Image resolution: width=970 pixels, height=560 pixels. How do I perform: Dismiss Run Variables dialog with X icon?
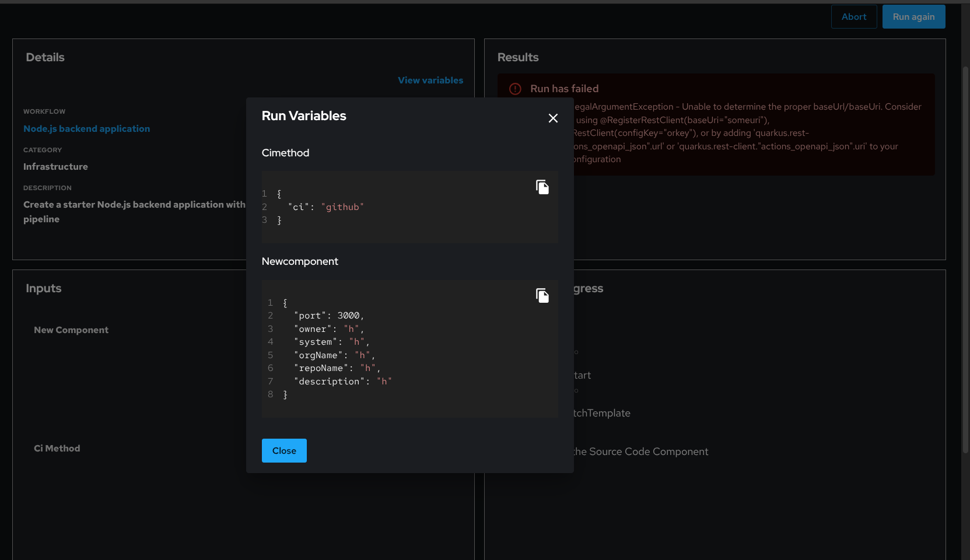pyautogui.click(x=553, y=118)
